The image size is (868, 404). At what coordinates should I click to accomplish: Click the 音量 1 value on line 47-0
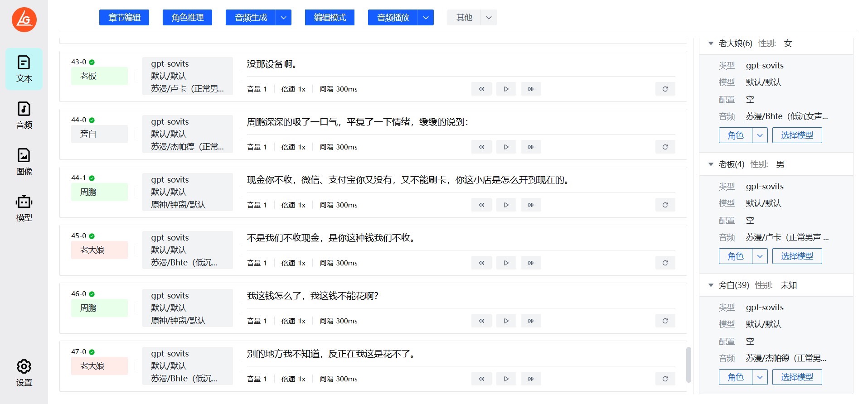[x=257, y=379]
